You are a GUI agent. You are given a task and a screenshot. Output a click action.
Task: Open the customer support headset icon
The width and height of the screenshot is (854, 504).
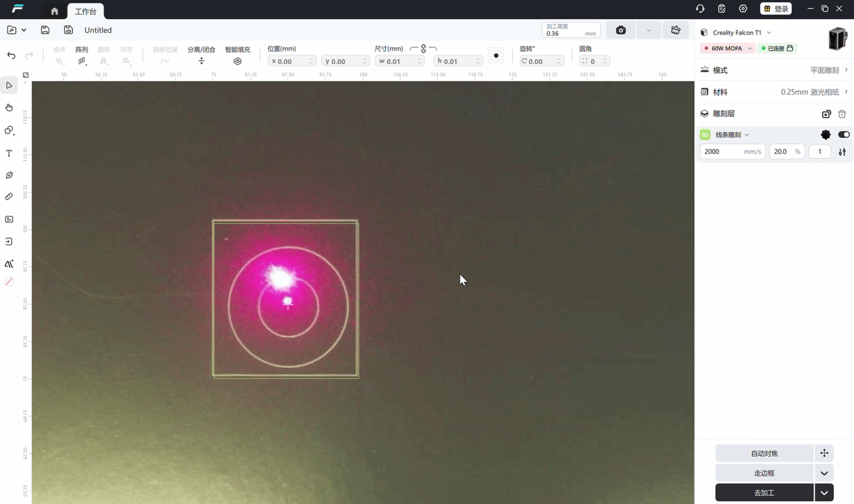700,9
